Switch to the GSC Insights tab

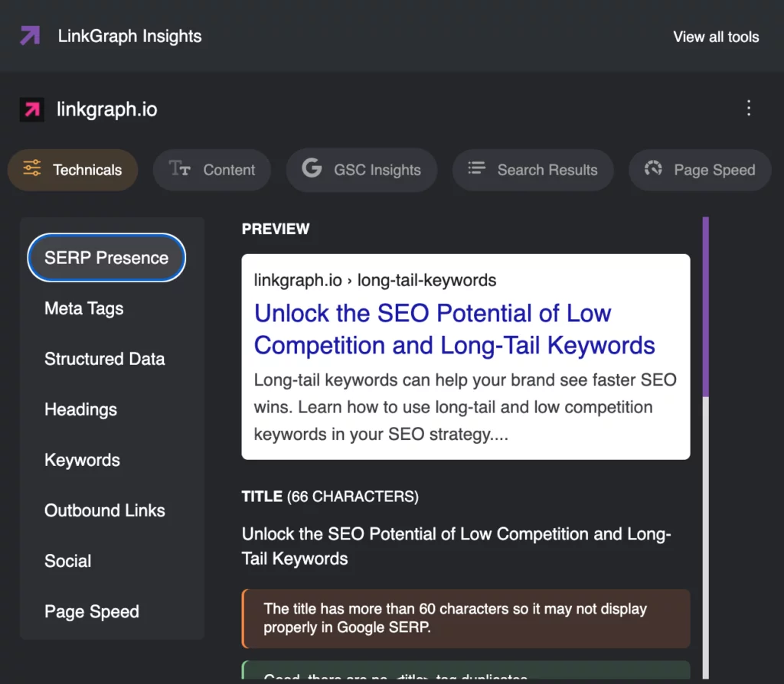click(x=361, y=170)
